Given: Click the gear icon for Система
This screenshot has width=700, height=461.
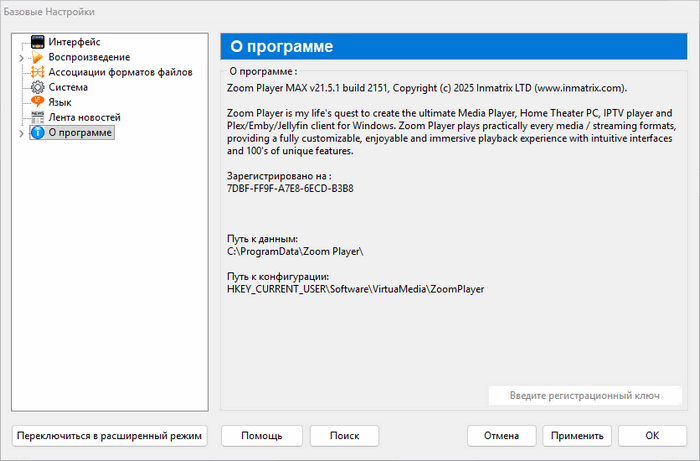Looking at the screenshot, I should pyautogui.click(x=38, y=87).
